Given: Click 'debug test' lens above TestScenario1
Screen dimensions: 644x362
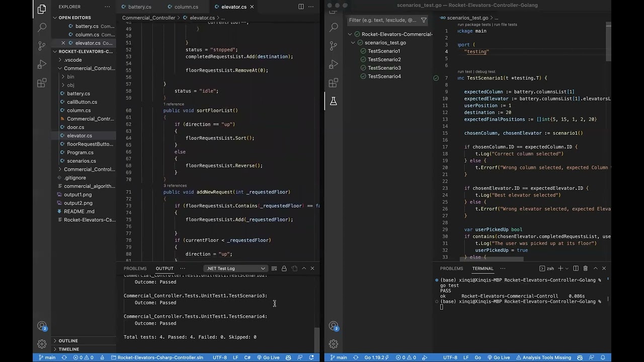Looking at the screenshot, I should [485, 71].
